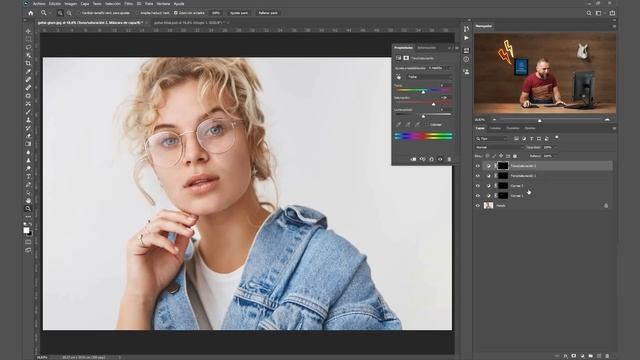Toggle the Colorear checkbox
640x360 pixels.
pyautogui.click(x=426, y=124)
